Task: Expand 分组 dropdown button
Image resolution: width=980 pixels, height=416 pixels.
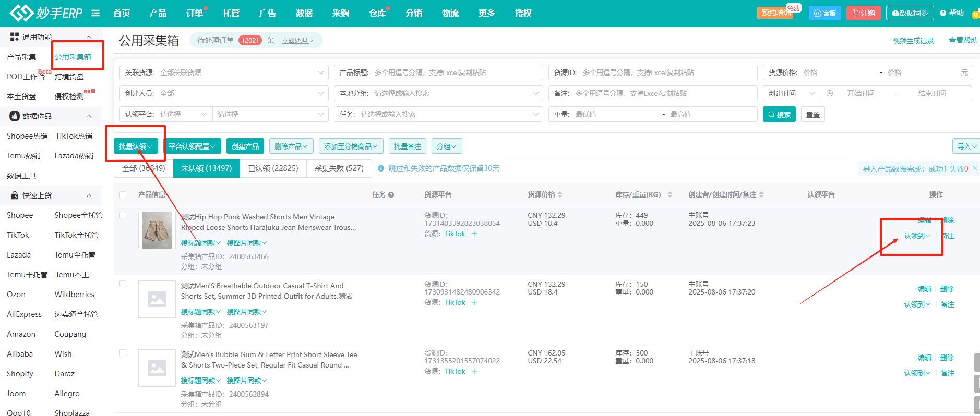Action: [x=447, y=146]
